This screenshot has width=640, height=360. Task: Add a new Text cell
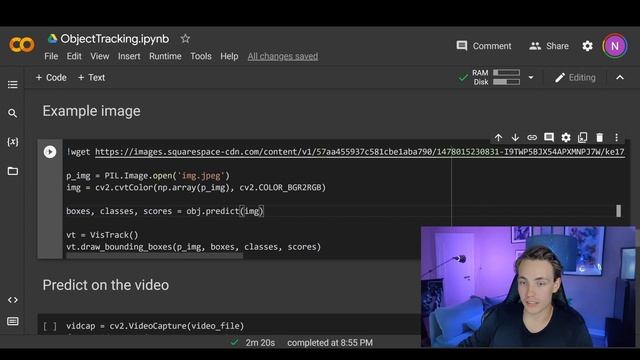[x=91, y=78]
